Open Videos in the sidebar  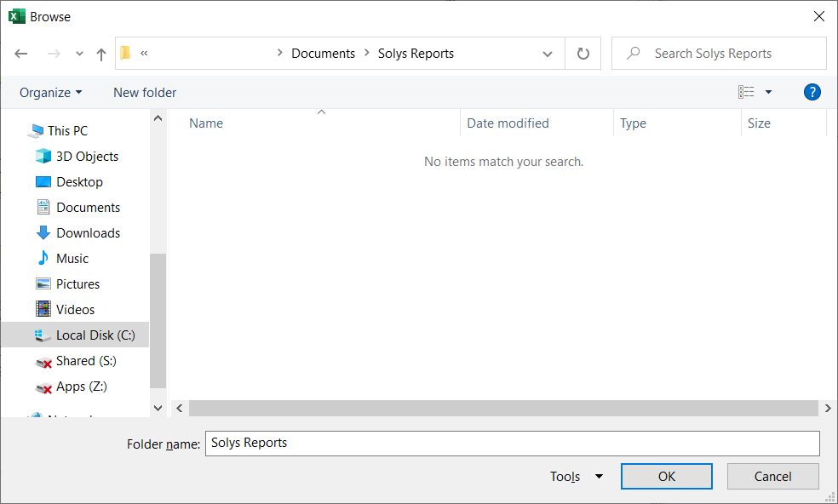pos(75,310)
